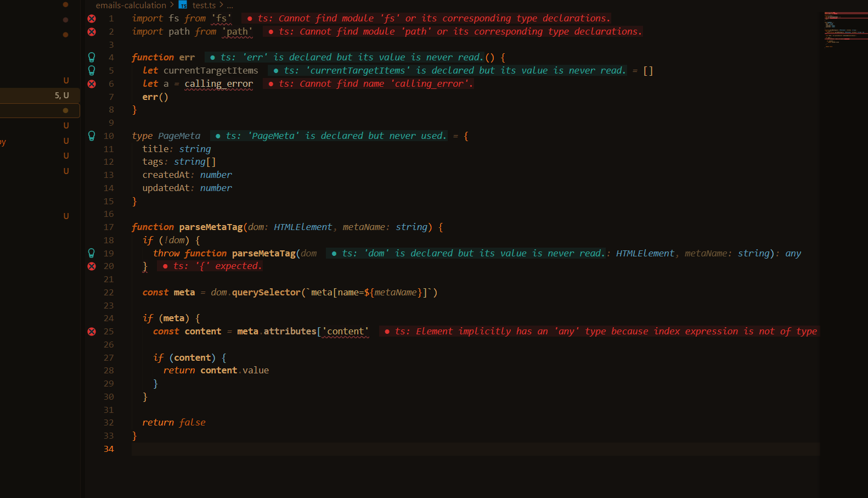Image resolution: width=868 pixels, height=498 pixels.
Task: Click the empty array brackets on line 5
Action: tap(648, 70)
